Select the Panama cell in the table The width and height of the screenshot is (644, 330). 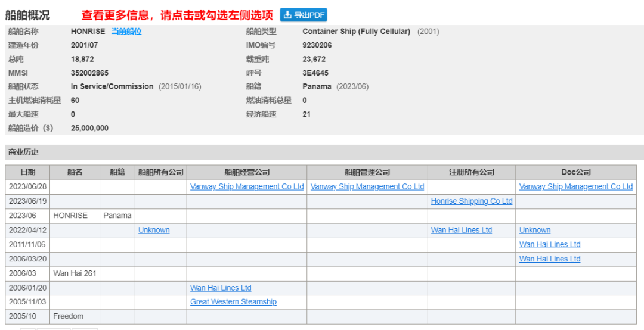tap(117, 216)
